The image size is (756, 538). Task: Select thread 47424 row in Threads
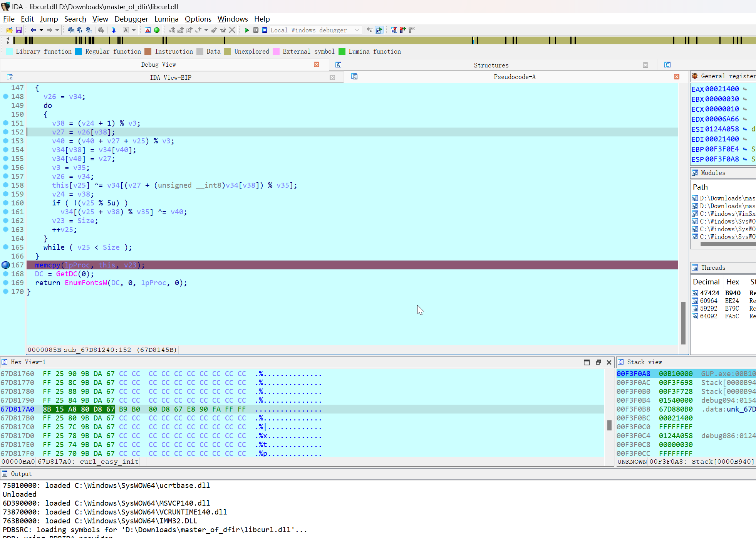point(723,293)
